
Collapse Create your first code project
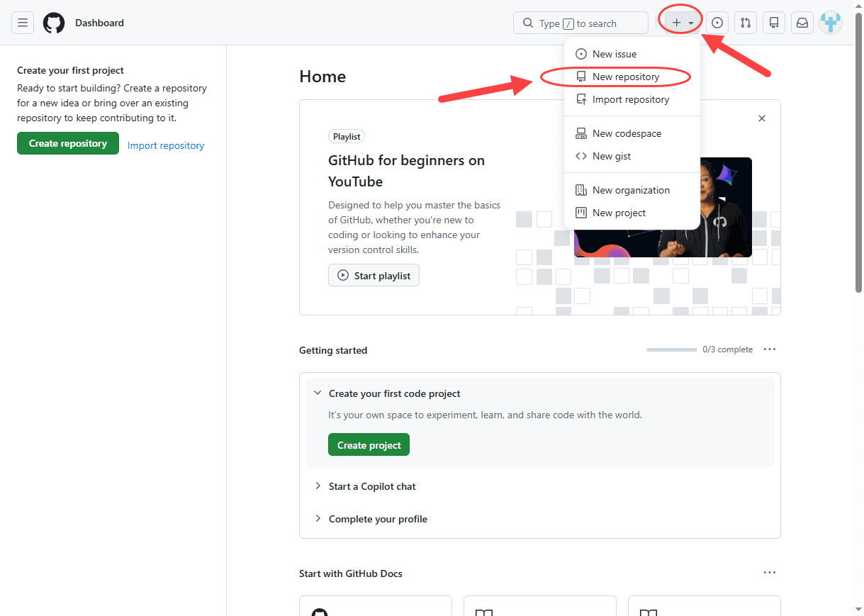[x=318, y=393]
